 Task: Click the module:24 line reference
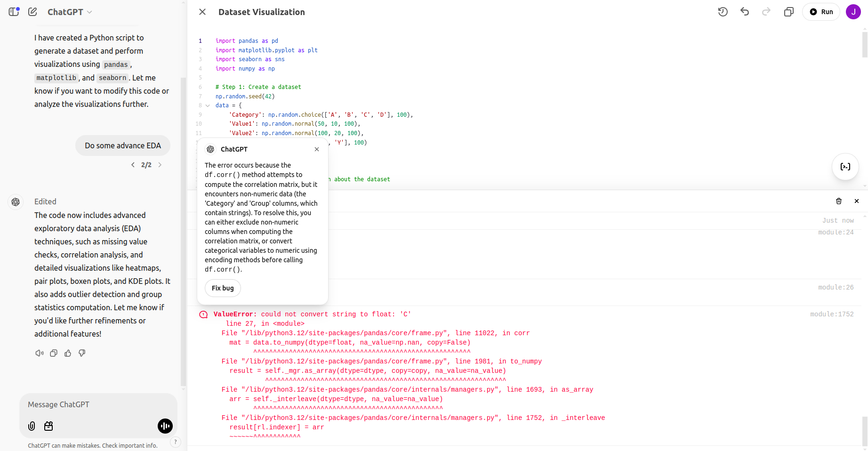pos(836,232)
